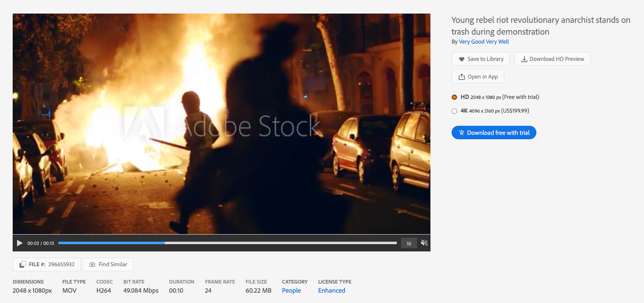Open the Enhanced license type link
Viewport: 644px width, 303px height.
[332, 291]
